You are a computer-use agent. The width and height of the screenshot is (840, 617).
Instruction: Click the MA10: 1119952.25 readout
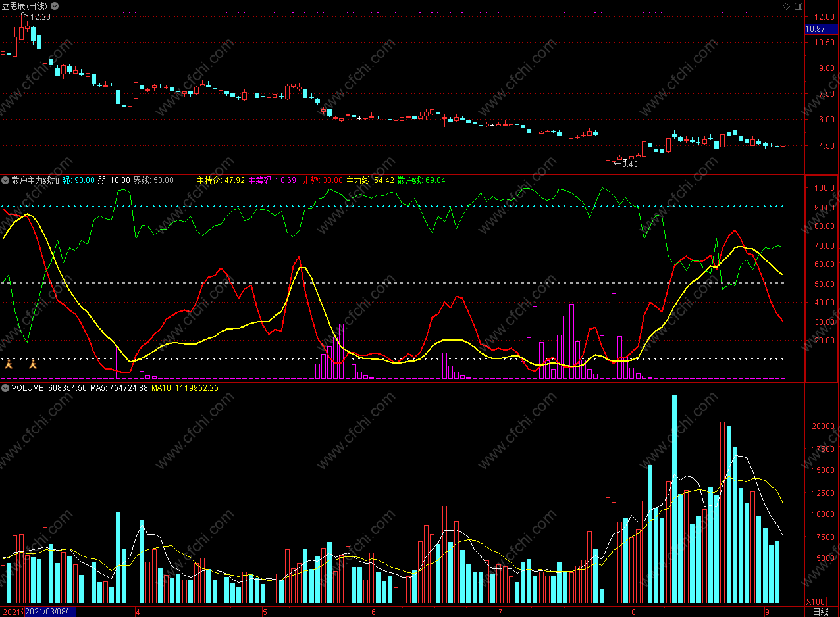pos(185,388)
